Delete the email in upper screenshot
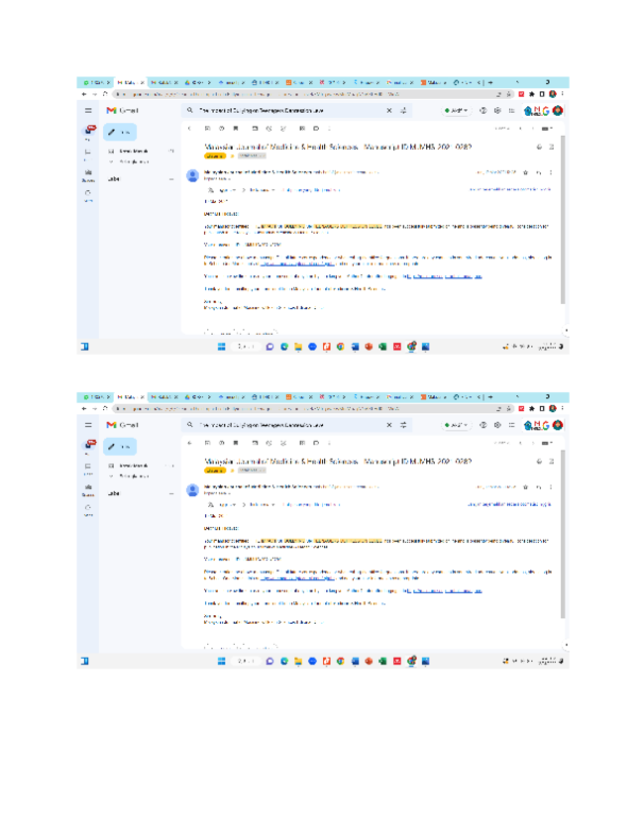The height and width of the screenshot is (833, 644). click(236, 129)
